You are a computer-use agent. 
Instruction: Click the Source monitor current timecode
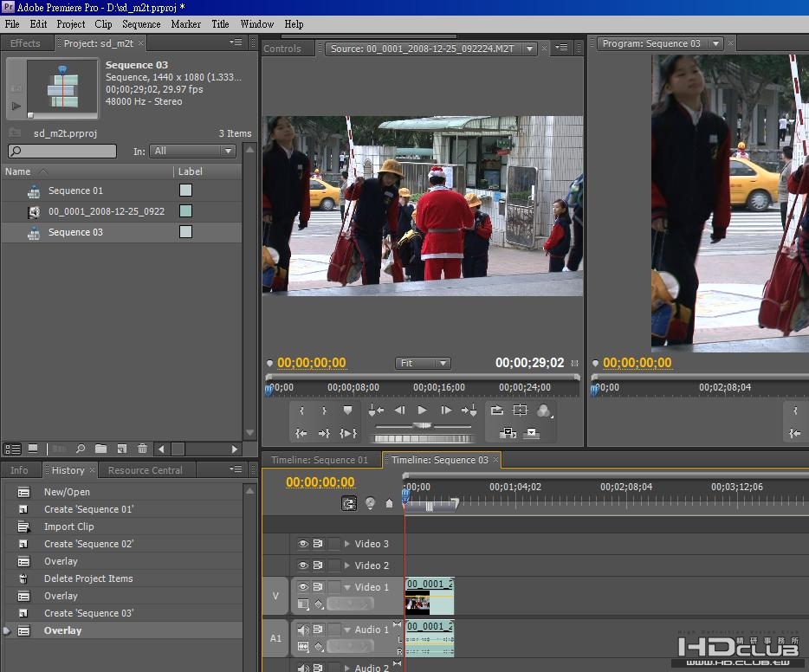click(312, 363)
